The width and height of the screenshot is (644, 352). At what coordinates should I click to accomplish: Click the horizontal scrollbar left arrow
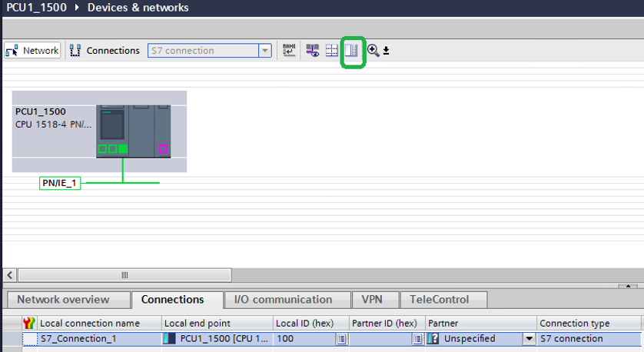(10, 275)
